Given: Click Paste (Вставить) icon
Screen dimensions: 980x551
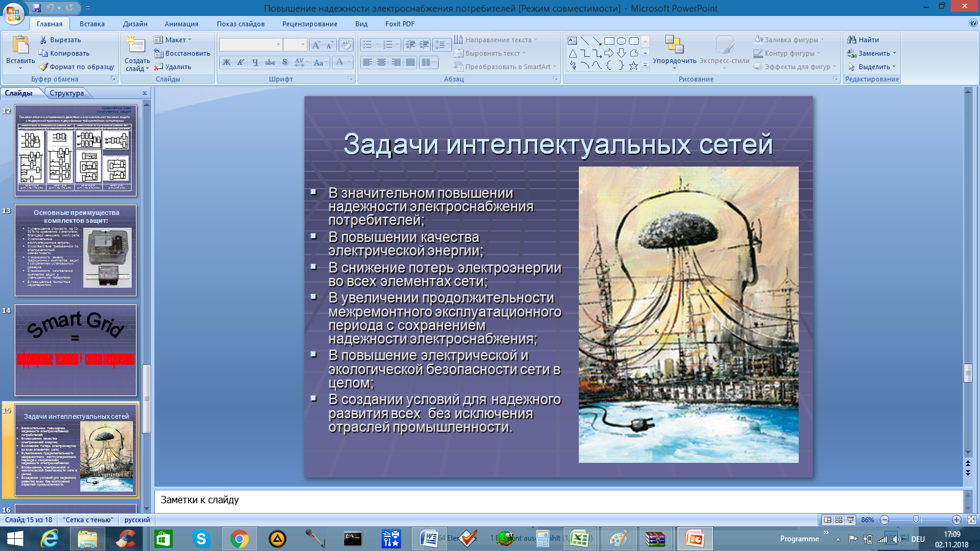Looking at the screenshot, I should pyautogui.click(x=20, y=45).
